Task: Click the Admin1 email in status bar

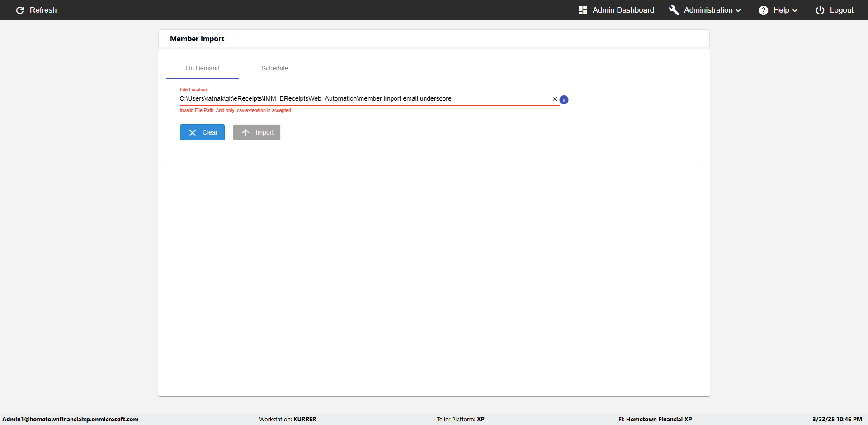Action: pyautogui.click(x=71, y=419)
